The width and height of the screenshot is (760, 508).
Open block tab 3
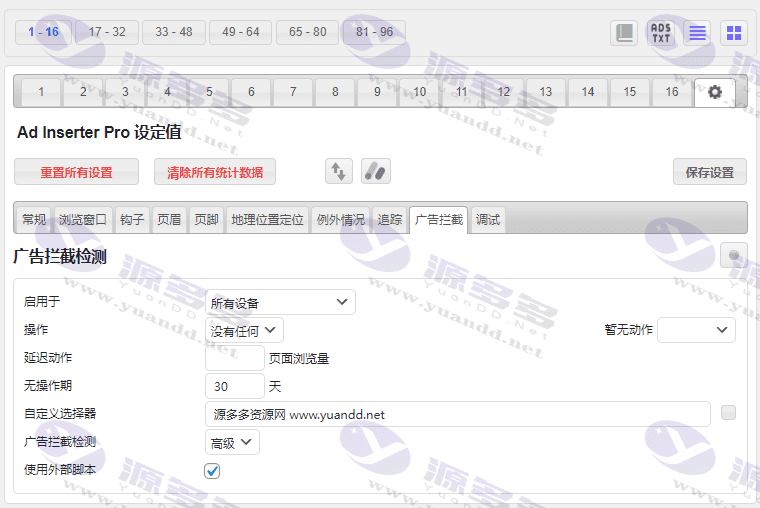click(125, 92)
